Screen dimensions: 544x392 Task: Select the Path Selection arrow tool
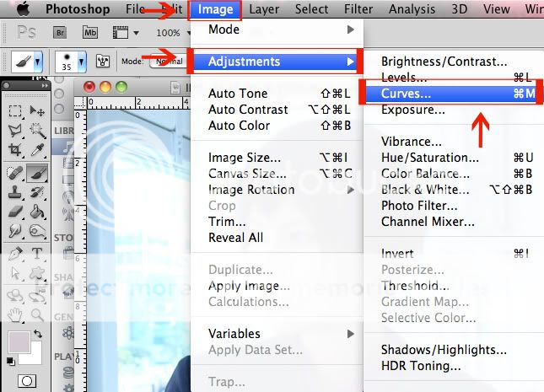[x=15, y=273]
